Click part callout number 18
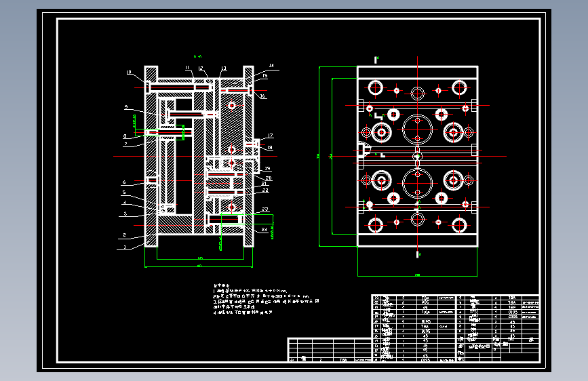 point(270,147)
